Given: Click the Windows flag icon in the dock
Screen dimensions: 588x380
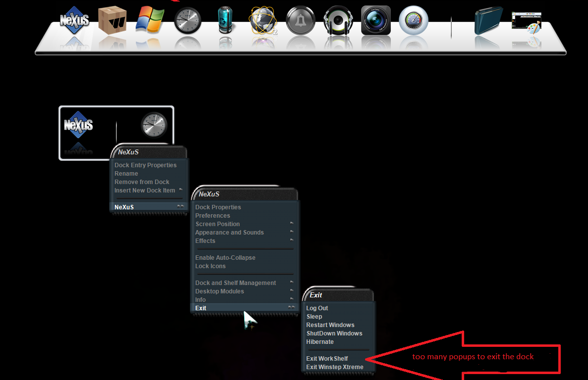Looking at the screenshot, I should tap(150, 20).
